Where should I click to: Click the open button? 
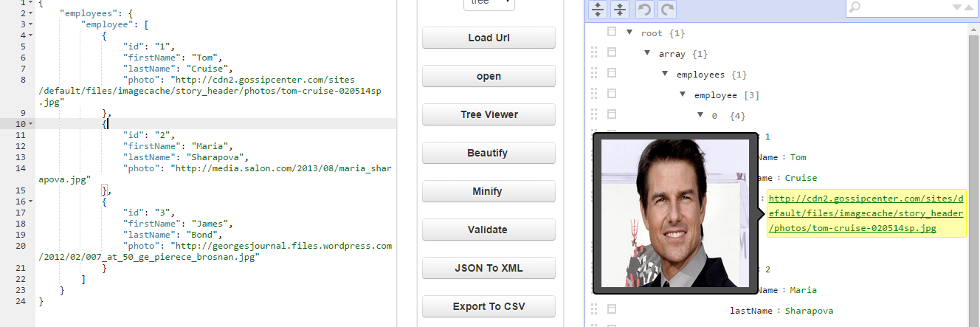[489, 76]
